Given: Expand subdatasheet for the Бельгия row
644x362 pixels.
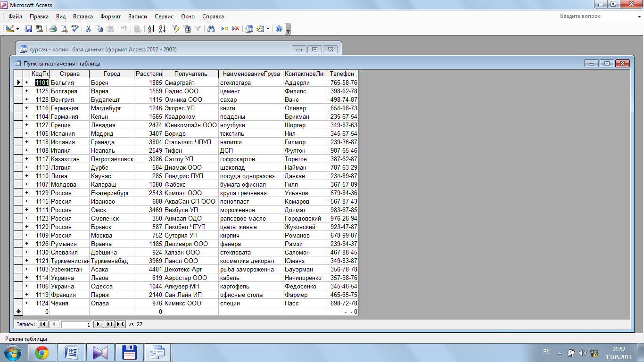Looking at the screenshot, I should coord(26,82).
